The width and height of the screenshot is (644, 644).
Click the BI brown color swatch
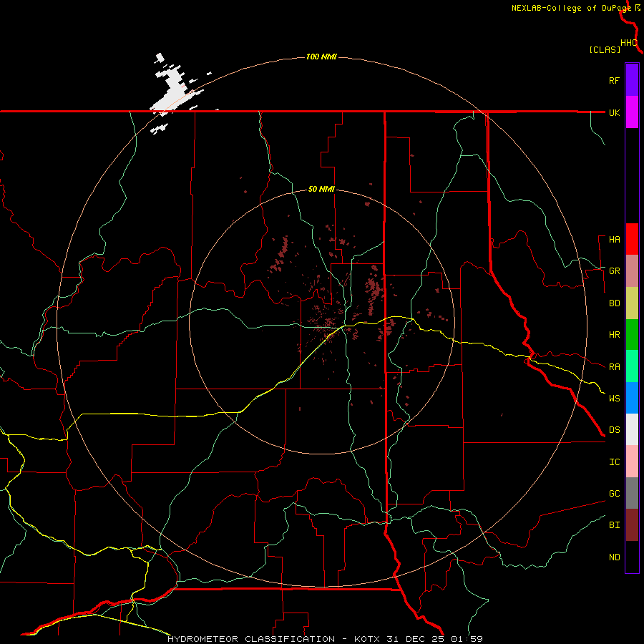[632, 525]
